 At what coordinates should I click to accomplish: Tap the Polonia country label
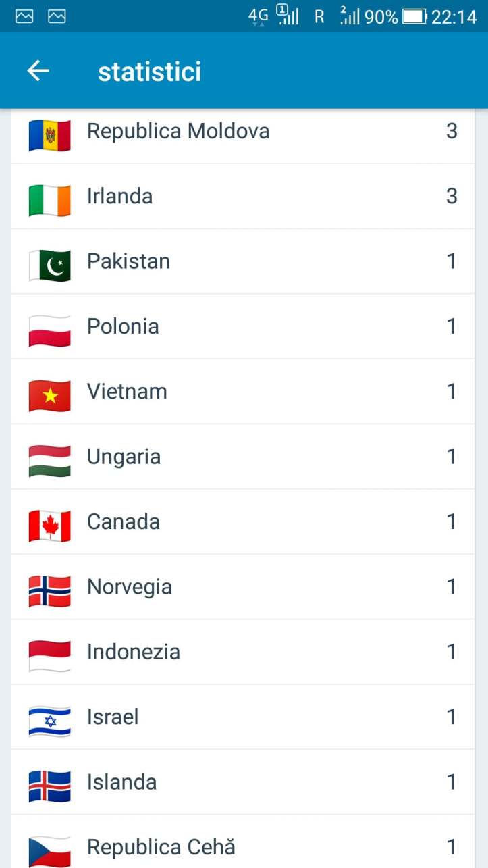tap(123, 326)
